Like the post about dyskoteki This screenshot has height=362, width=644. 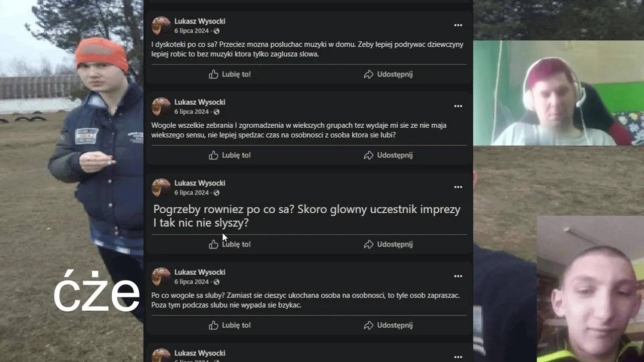(230, 74)
